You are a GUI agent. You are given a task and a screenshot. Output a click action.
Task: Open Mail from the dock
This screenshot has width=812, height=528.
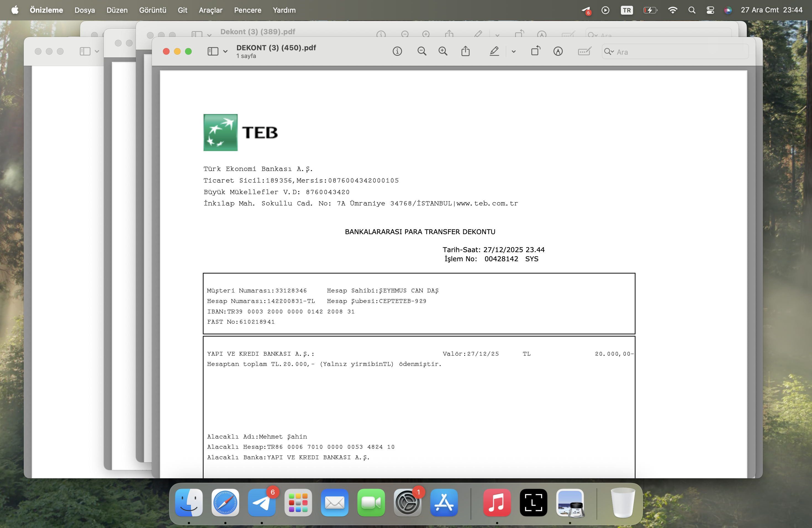[335, 503]
